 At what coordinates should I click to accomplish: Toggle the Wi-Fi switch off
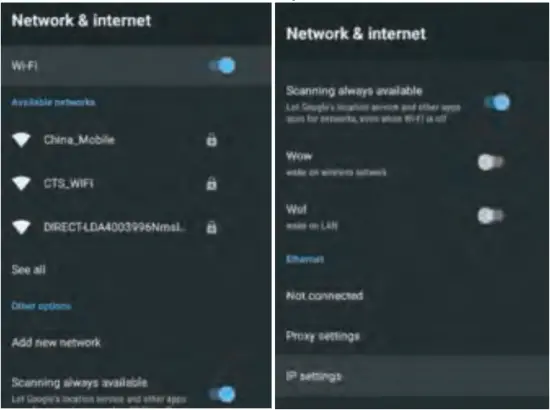(x=222, y=66)
